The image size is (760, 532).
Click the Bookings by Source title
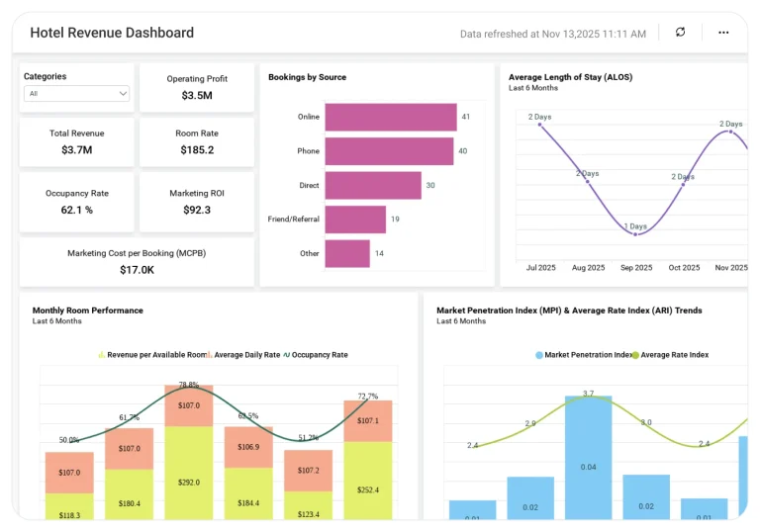click(308, 77)
